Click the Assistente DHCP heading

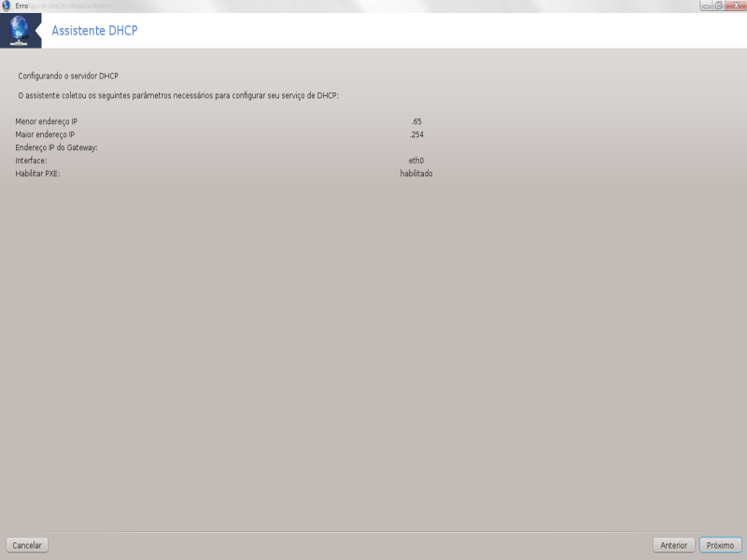tap(94, 31)
